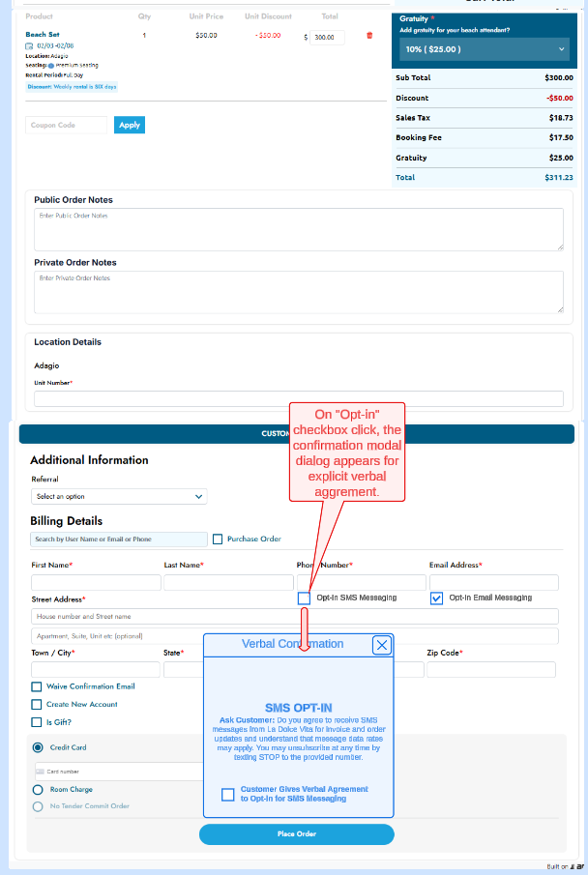Delete the Beach Set item with trash icon

[368, 36]
